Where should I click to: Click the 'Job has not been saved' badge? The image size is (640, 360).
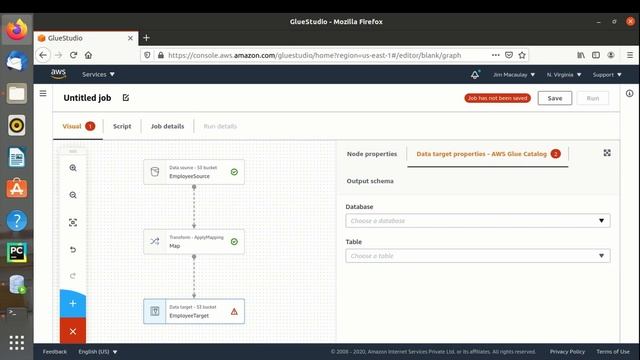(x=498, y=98)
